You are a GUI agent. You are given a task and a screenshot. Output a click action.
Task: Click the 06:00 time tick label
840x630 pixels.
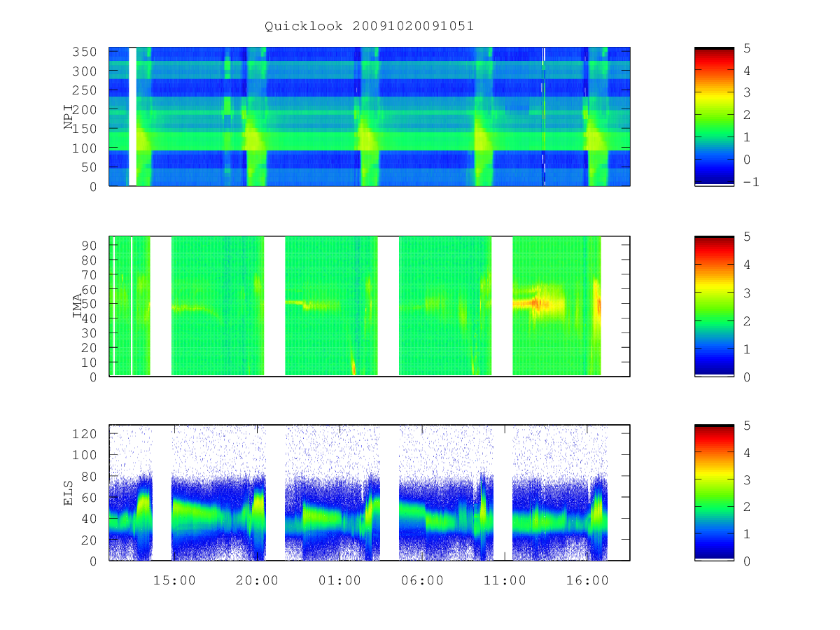coord(422,580)
